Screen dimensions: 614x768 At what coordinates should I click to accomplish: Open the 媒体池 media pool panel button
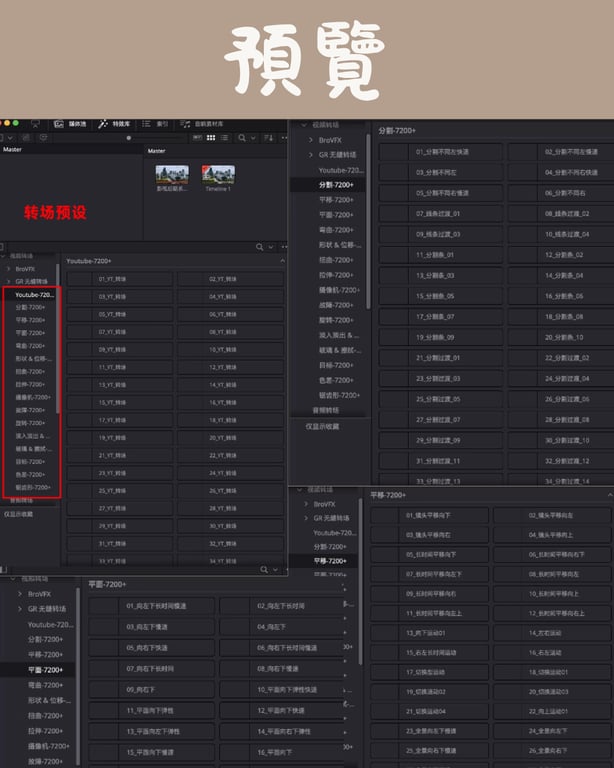pyautogui.click(x=70, y=124)
